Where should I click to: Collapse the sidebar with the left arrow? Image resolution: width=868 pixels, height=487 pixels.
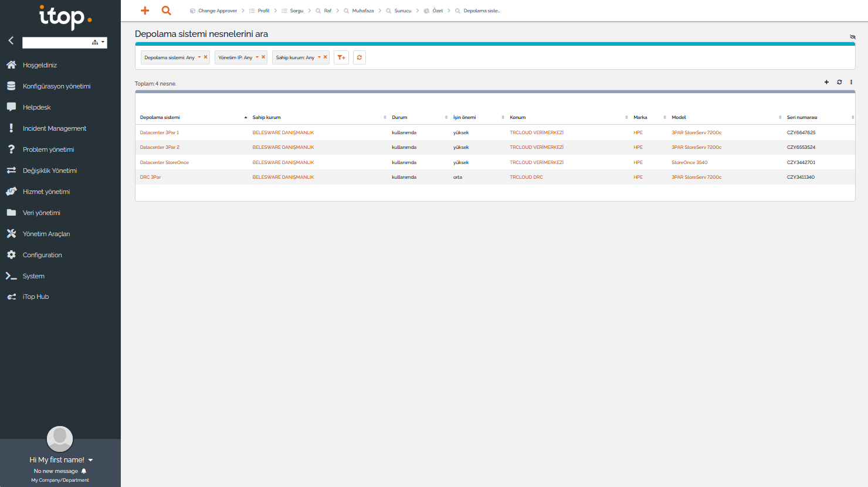tap(11, 40)
